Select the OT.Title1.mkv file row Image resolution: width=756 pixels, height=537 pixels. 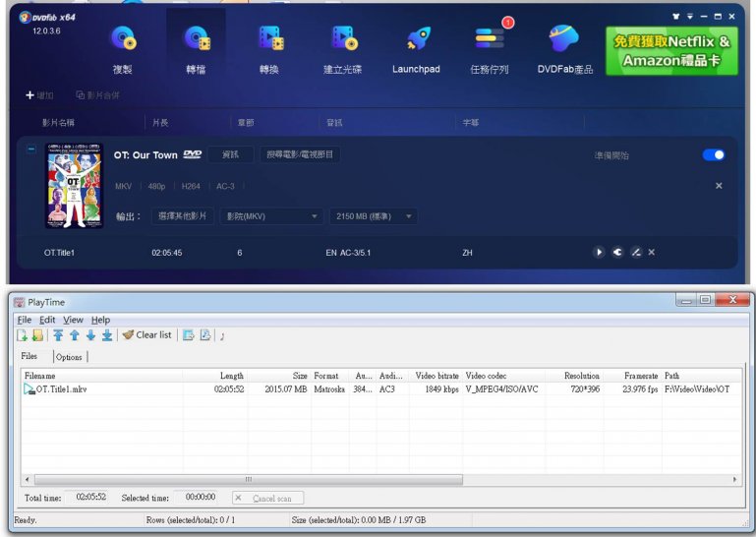pyautogui.click(x=380, y=388)
